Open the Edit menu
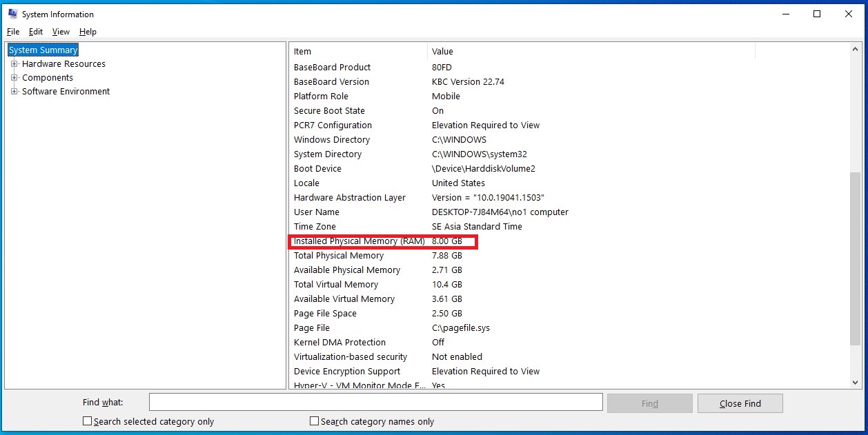Viewport: 868px width, 435px height. click(36, 32)
